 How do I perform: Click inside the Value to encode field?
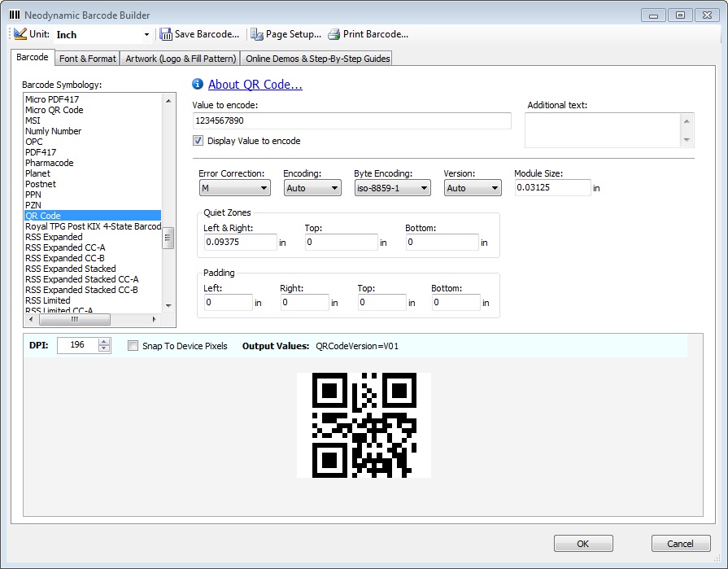click(x=350, y=120)
